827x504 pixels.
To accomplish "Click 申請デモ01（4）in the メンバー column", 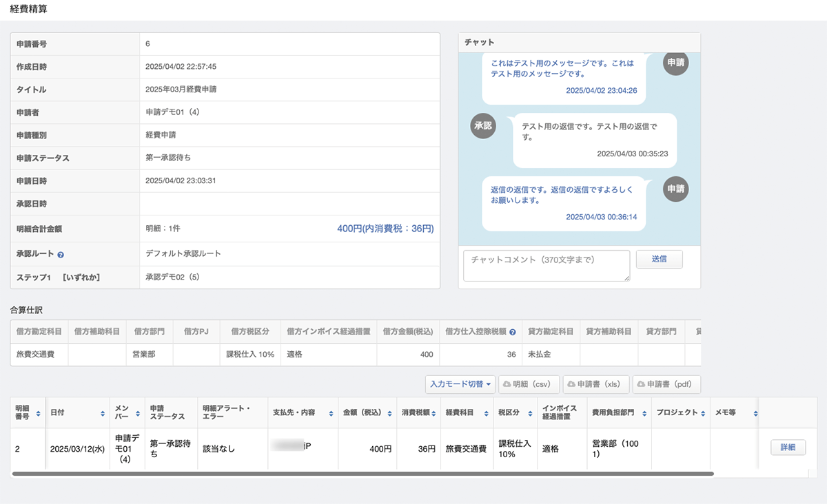I will pos(127,448).
